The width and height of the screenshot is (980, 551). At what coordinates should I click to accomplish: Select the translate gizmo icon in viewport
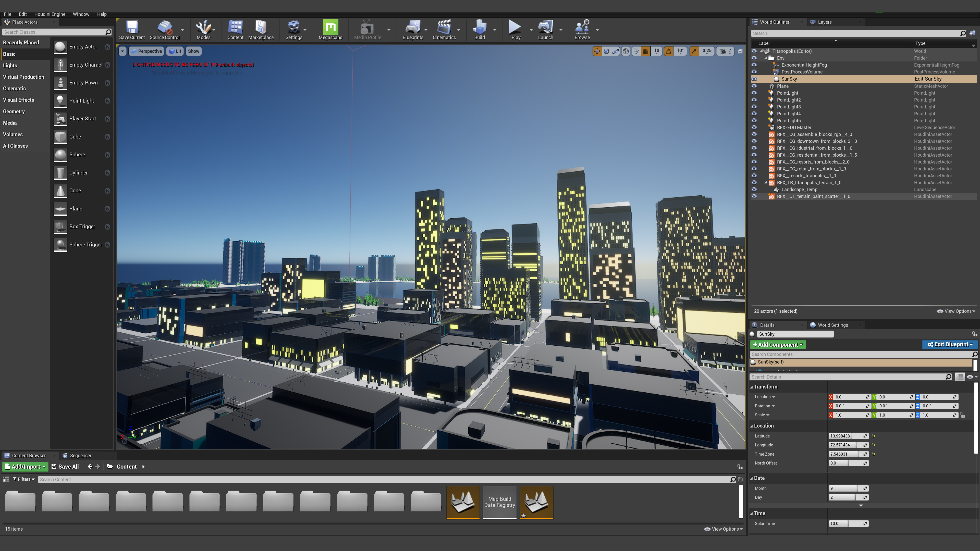597,51
